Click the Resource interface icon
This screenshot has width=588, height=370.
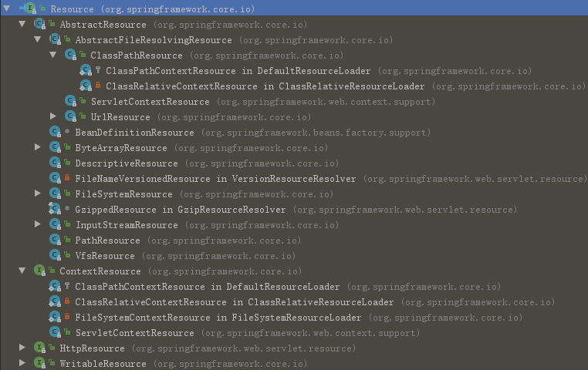coord(29,8)
